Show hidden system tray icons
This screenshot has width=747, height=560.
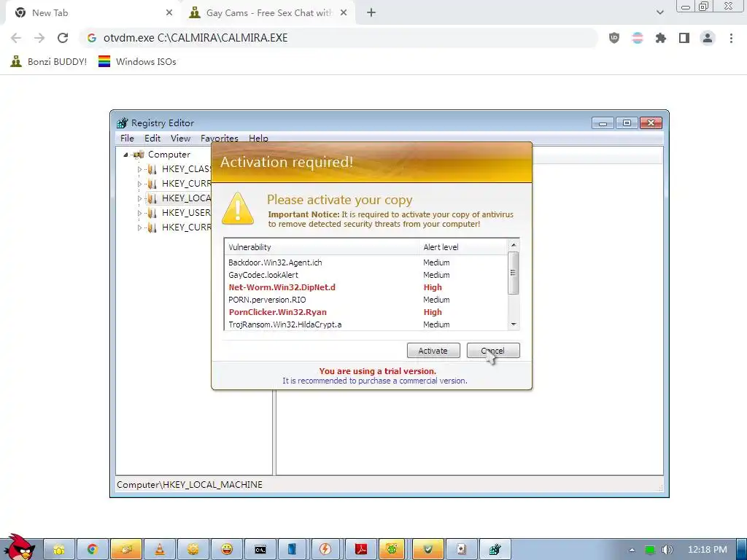632,550
